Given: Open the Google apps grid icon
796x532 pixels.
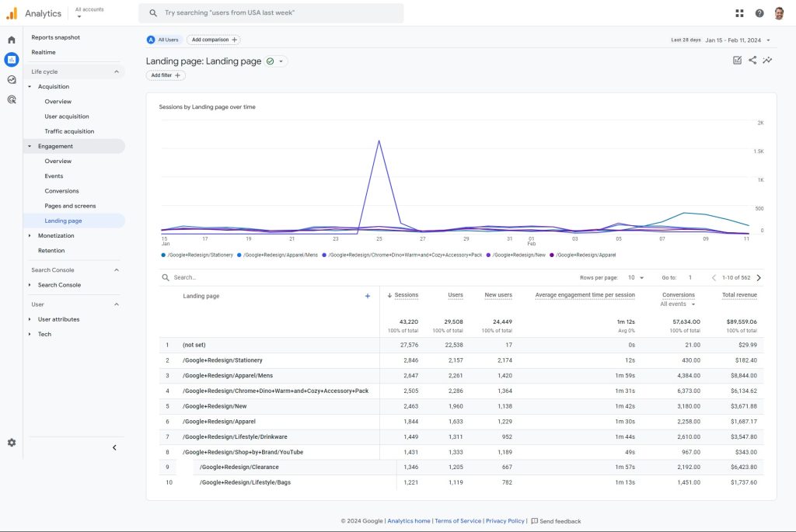Looking at the screenshot, I should pyautogui.click(x=739, y=13).
